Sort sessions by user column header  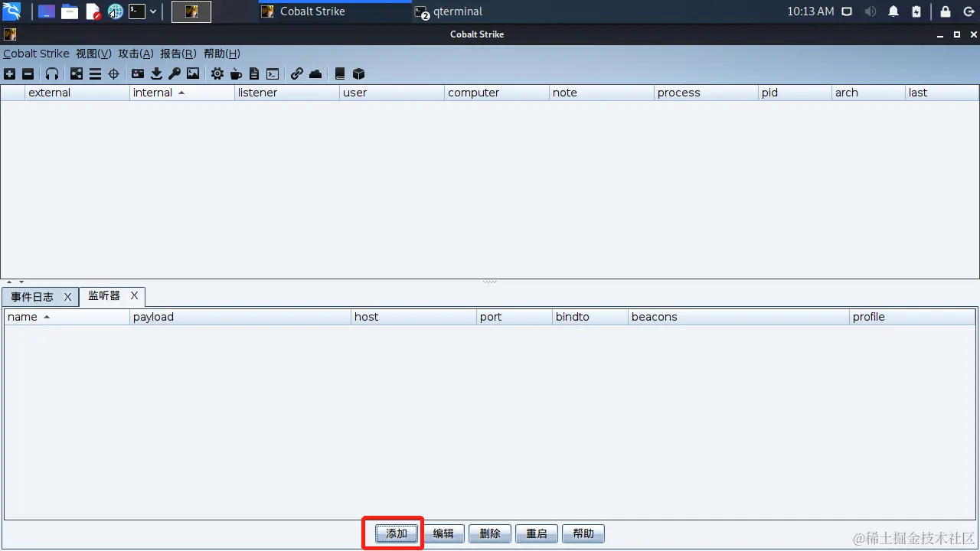pos(392,93)
